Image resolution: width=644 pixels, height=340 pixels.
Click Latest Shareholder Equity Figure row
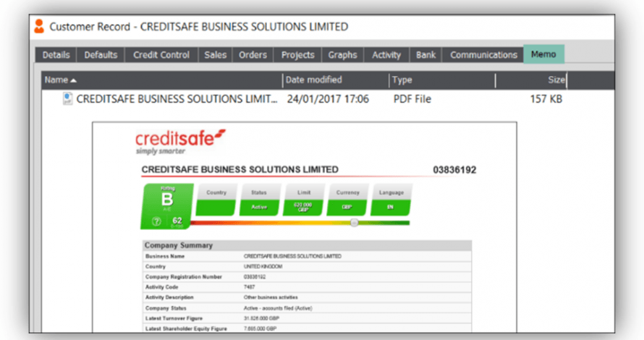click(308, 328)
